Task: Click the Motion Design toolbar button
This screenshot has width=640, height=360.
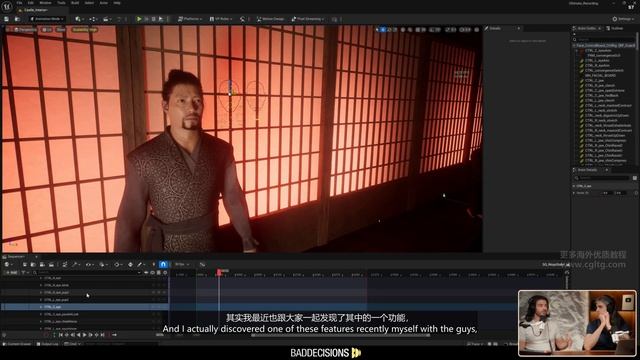Action: pyautogui.click(x=271, y=19)
